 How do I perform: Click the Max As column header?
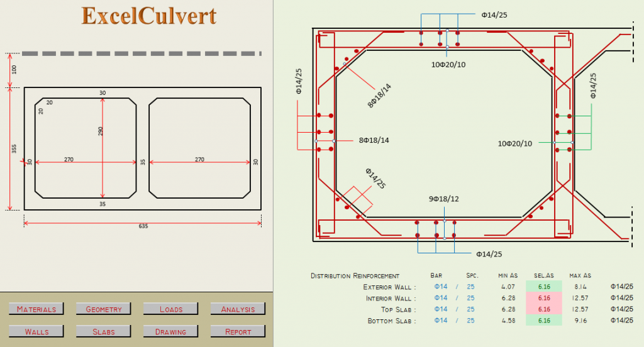pos(580,275)
